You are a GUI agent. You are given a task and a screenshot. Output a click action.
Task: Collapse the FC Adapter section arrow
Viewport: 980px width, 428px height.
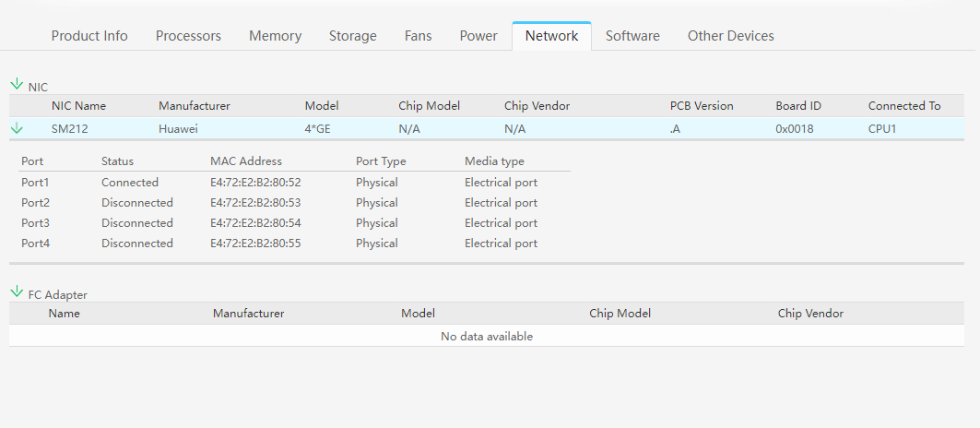coord(17,291)
